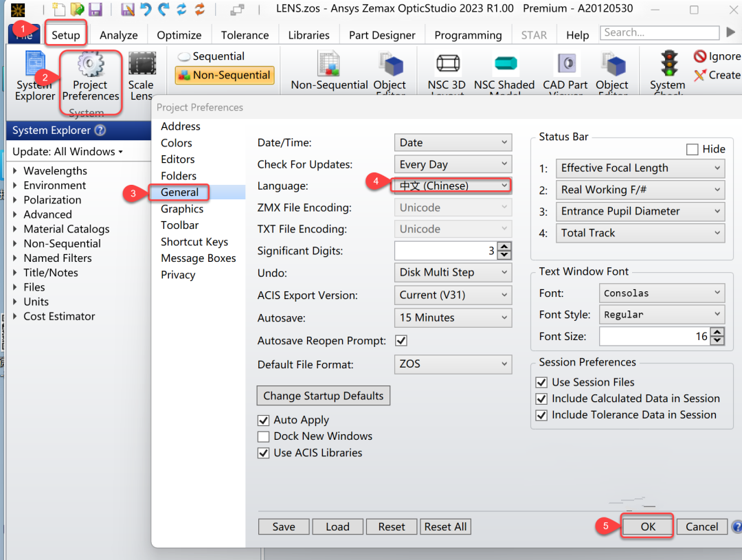The height and width of the screenshot is (560, 742).
Task: Open the Autosave interval dropdown
Action: [x=453, y=317]
